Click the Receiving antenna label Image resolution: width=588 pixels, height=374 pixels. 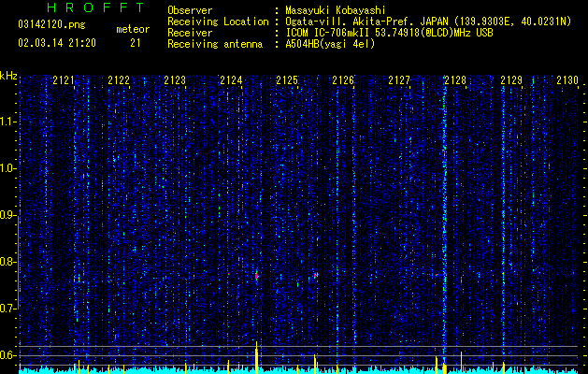click(215, 44)
